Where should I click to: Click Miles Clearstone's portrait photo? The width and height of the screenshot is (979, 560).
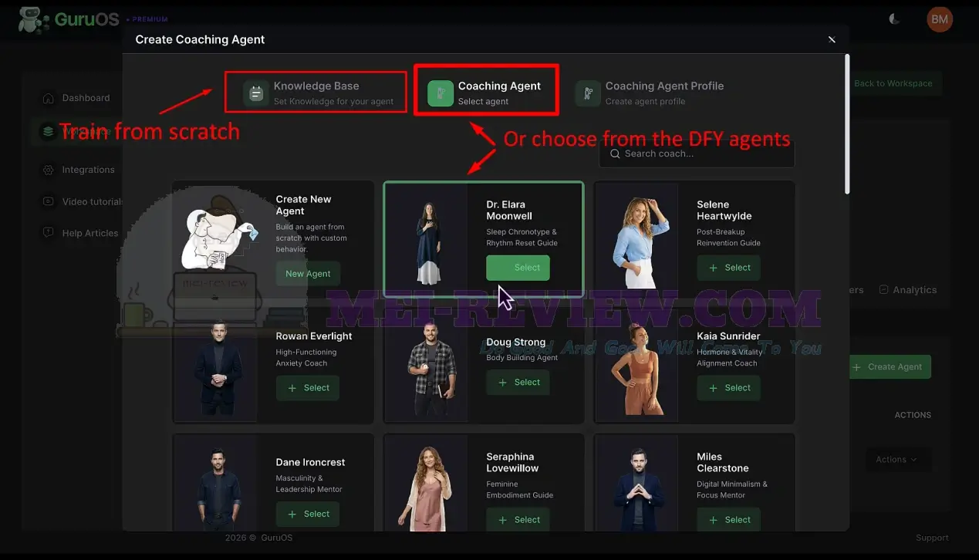[637, 484]
